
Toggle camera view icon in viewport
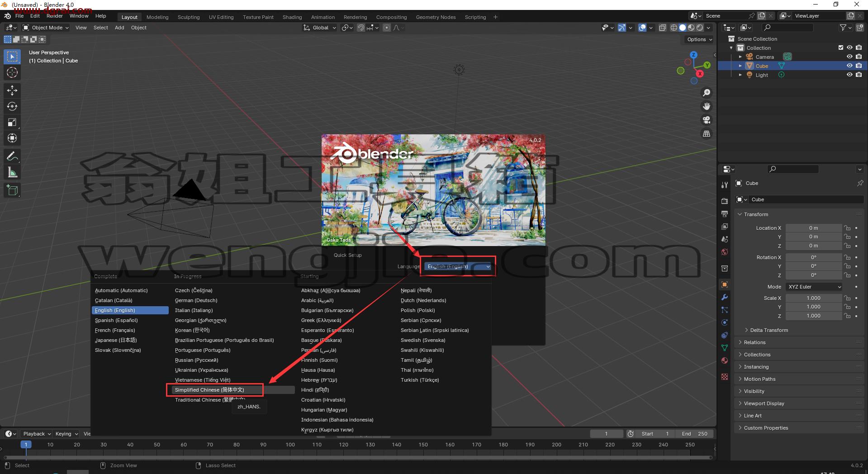coord(706,120)
